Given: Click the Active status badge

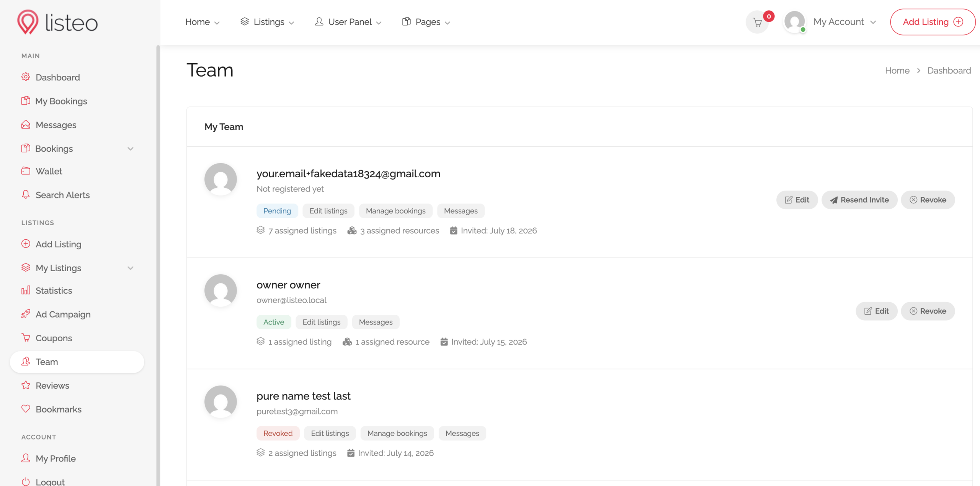Looking at the screenshot, I should [x=274, y=322].
